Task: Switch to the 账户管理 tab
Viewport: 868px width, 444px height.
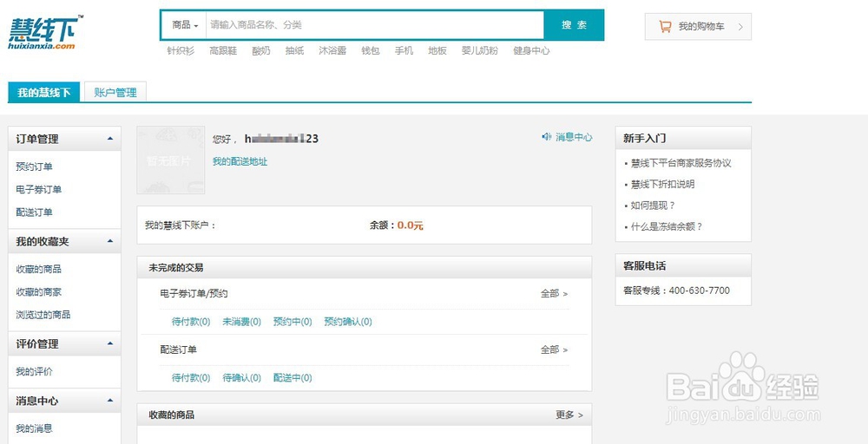Action: [x=115, y=92]
